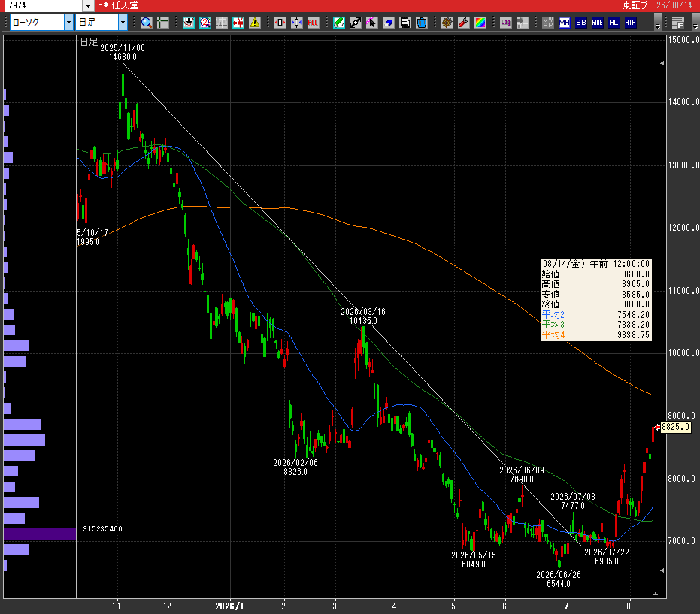Click the blue trash bin icon
Viewport: 700px width, 614px height.
(x=421, y=23)
